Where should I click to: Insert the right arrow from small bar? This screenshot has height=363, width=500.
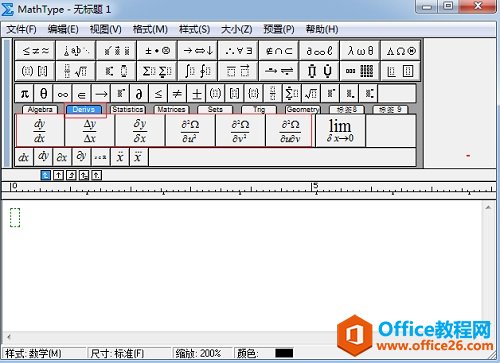(x=101, y=93)
